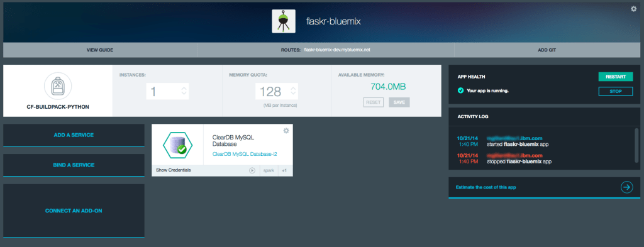Click the APP HEALTH heading

pos(472,77)
